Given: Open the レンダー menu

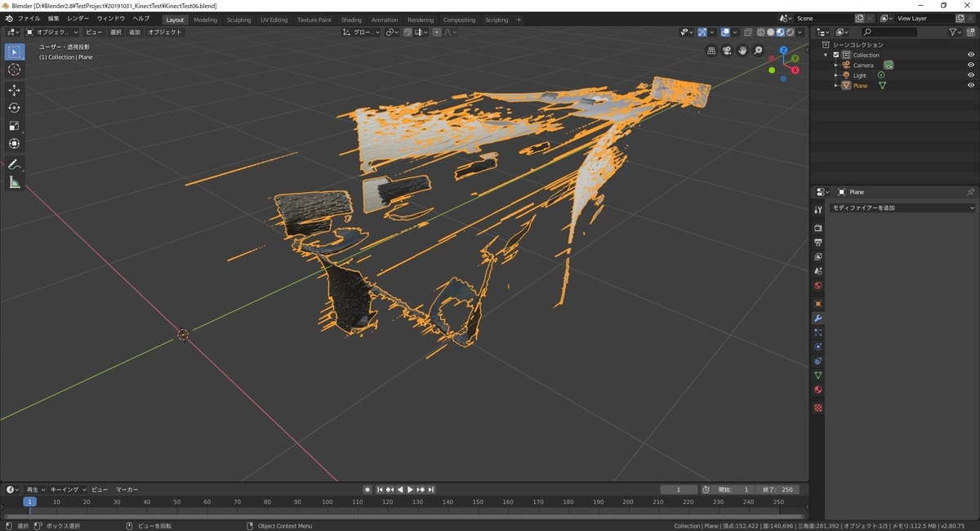Looking at the screenshot, I should (x=78, y=19).
